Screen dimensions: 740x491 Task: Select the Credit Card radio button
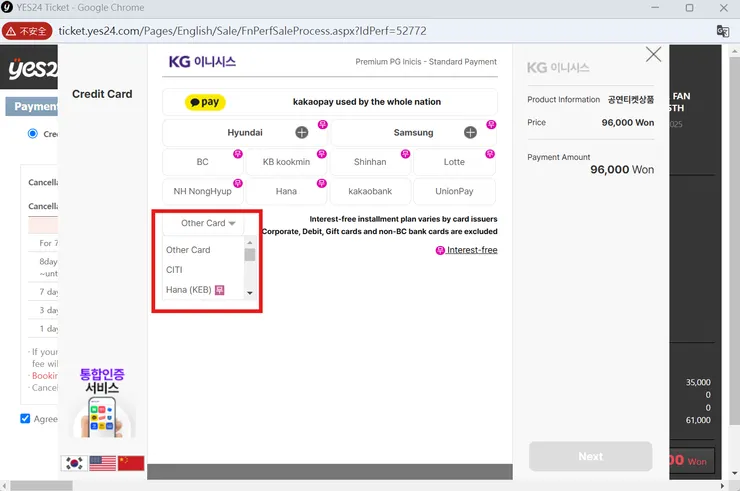coord(33,134)
